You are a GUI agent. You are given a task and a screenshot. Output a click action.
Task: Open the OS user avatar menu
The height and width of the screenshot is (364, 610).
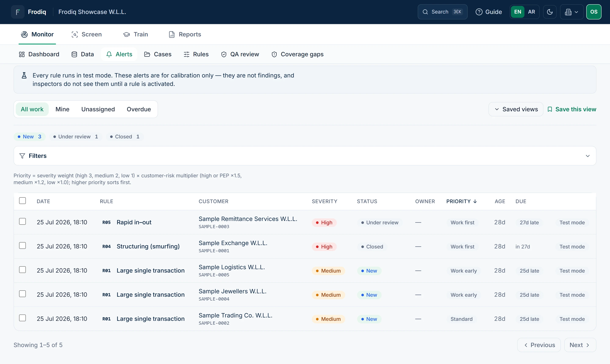coord(593,12)
